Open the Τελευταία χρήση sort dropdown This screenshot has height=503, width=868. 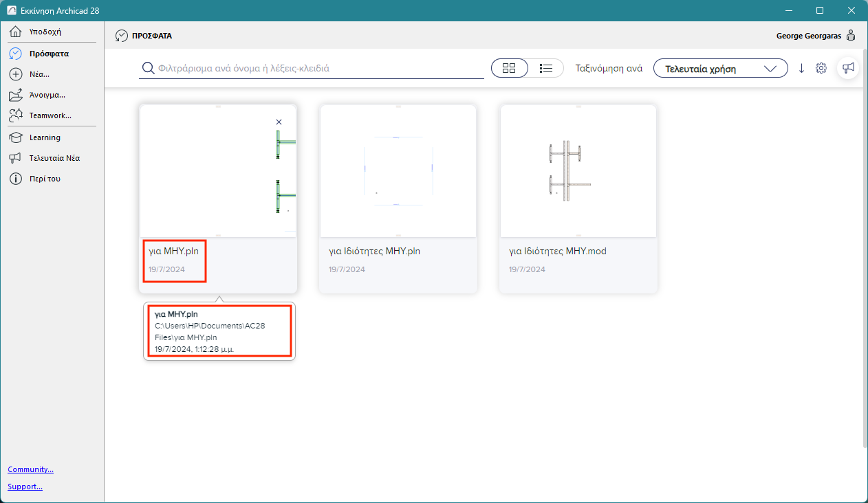point(721,68)
